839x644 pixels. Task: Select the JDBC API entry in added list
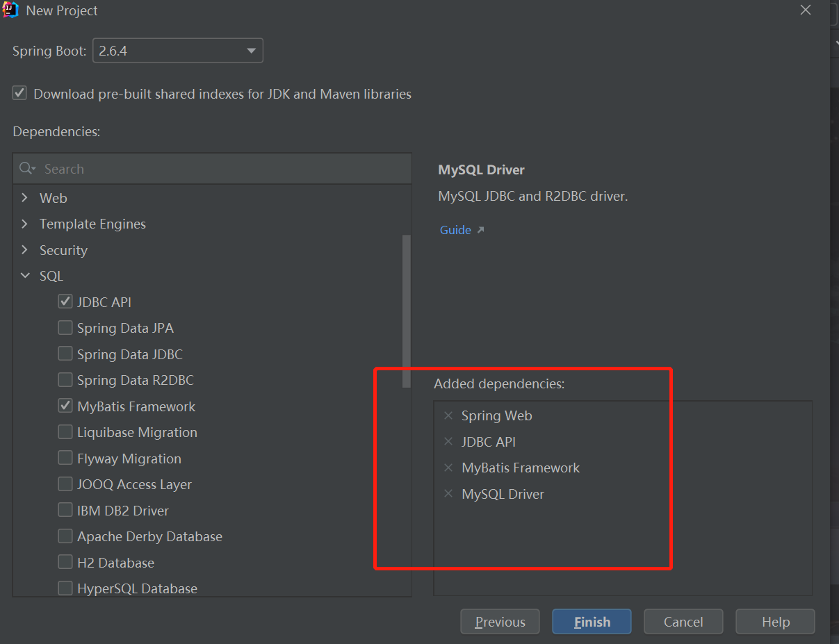click(x=489, y=442)
